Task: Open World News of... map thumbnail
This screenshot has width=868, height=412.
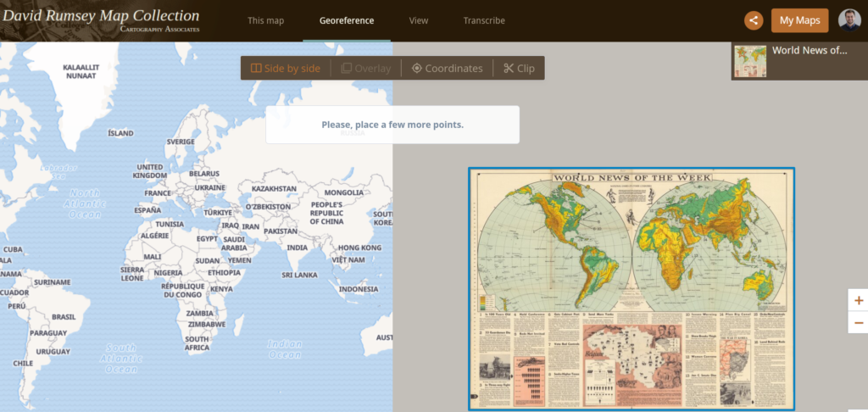Action: click(750, 61)
